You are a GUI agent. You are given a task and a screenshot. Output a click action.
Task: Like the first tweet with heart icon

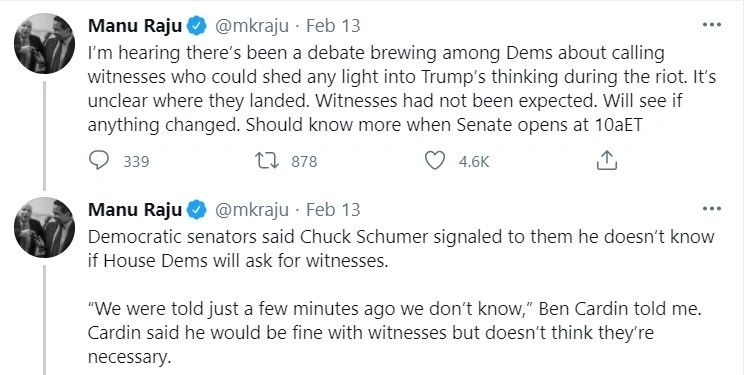[434, 160]
